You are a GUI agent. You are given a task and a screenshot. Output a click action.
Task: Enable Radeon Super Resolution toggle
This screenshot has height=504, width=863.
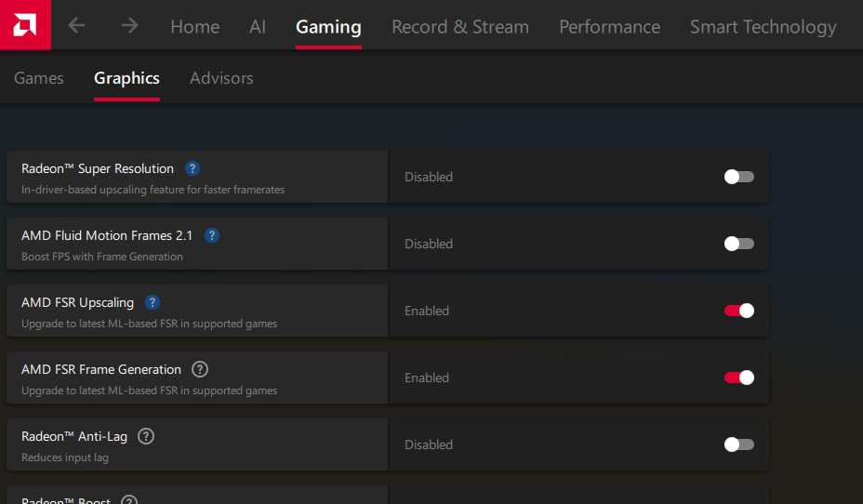738,177
